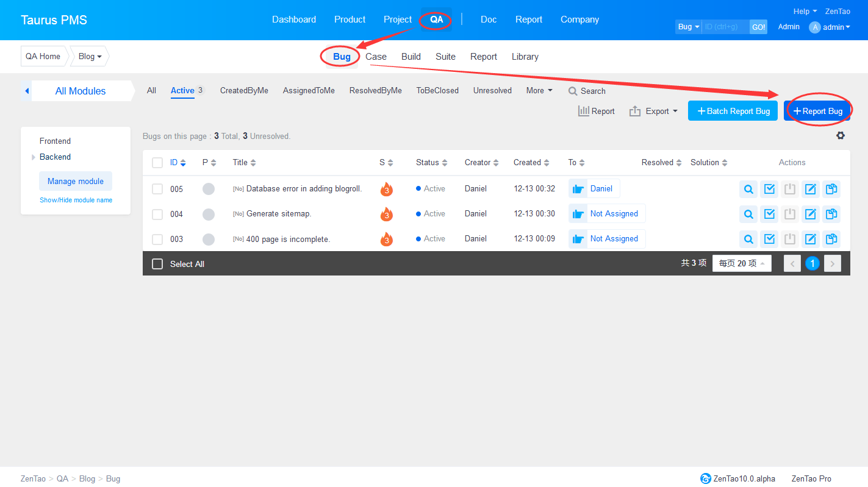This screenshot has width=868, height=487.
Task: Click the GO! search button
Action: point(758,27)
